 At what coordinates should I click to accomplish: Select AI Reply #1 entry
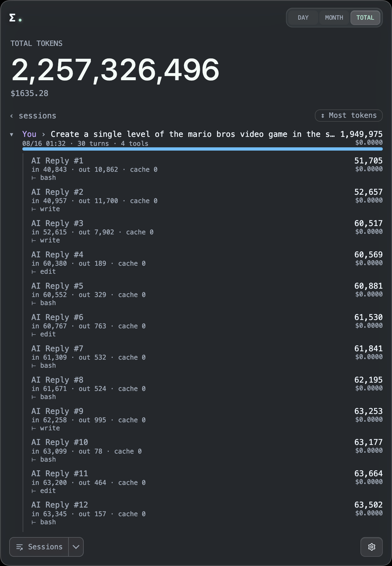tap(207, 169)
